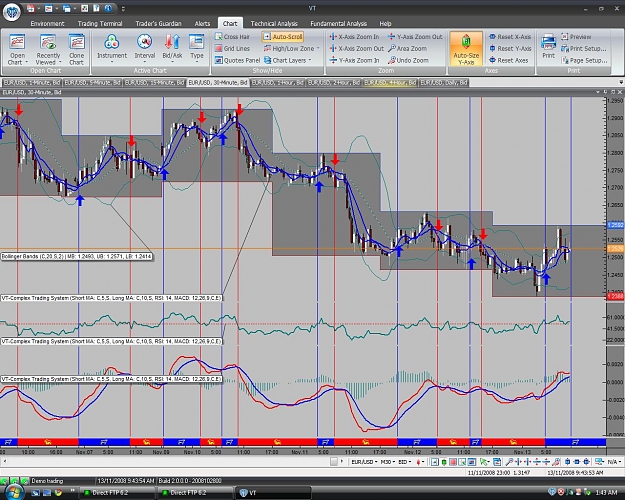The image size is (625, 500).
Task: Select the EUR/USD Daily chart tab
Action: (444, 83)
